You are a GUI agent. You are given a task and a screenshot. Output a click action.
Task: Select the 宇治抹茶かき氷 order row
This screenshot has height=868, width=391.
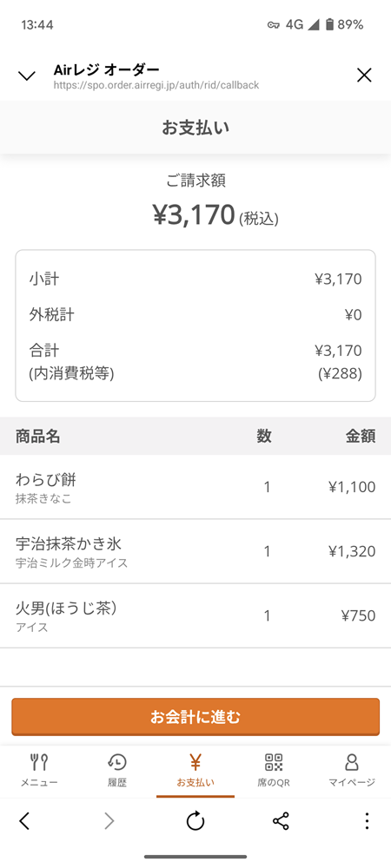tap(195, 551)
